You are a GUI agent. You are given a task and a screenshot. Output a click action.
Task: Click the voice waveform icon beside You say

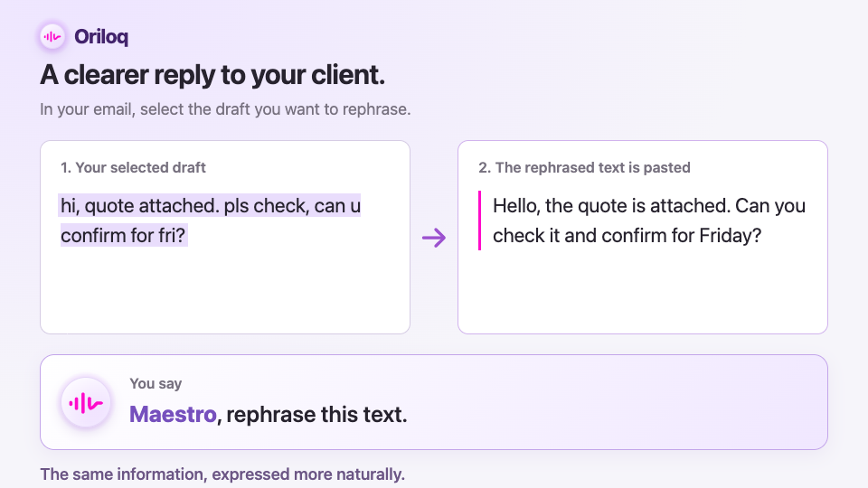(x=86, y=403)
